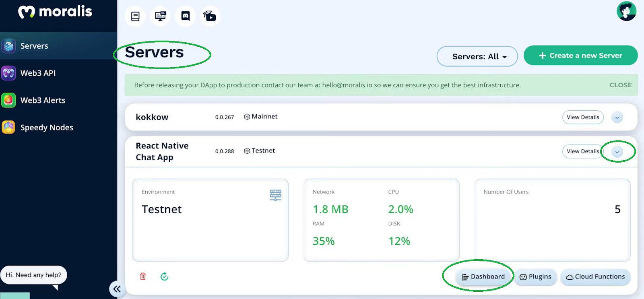This screenshot has width=644, height=299.
Task: Click the Web3 API sidebar icon
Action: coord(8,73)
